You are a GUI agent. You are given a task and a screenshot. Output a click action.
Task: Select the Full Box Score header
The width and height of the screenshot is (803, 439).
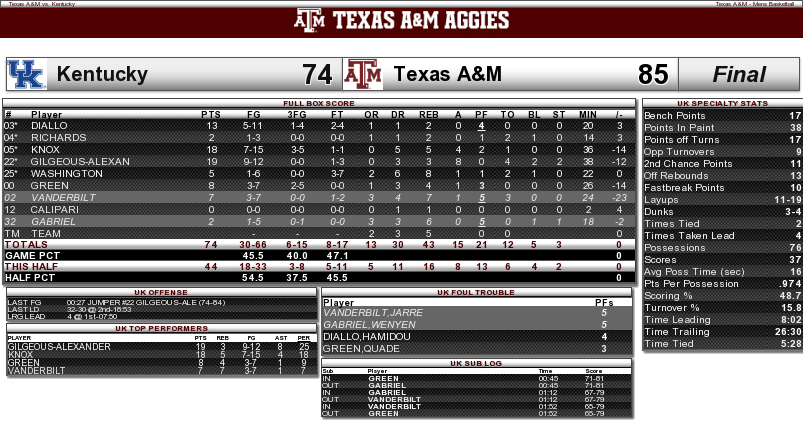pos(319,103)
